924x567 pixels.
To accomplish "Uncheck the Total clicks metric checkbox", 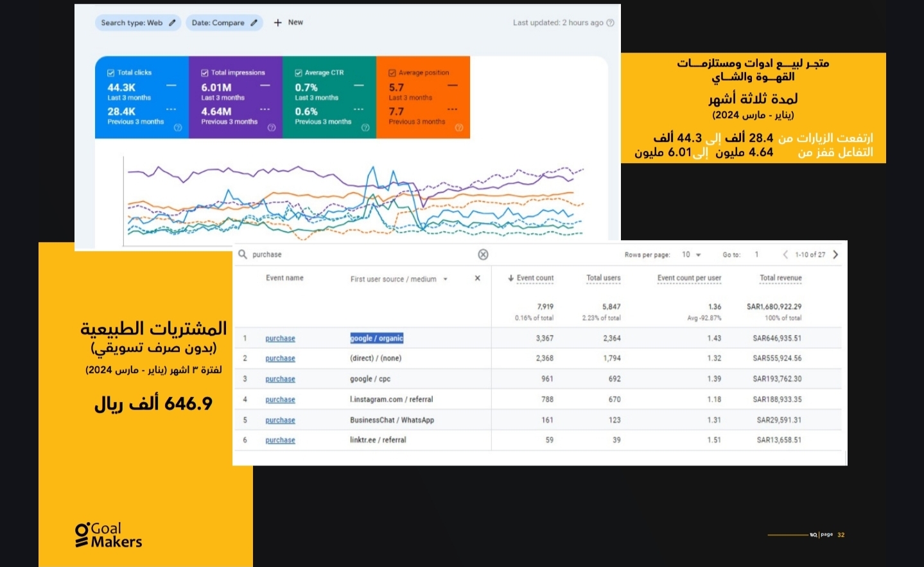I will (x=110, y=72).
